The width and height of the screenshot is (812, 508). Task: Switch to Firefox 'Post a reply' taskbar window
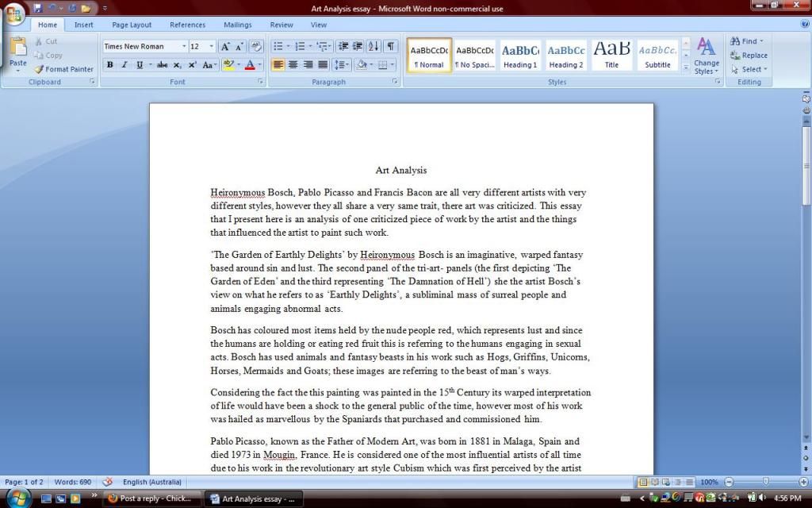(x=151, y=498)
